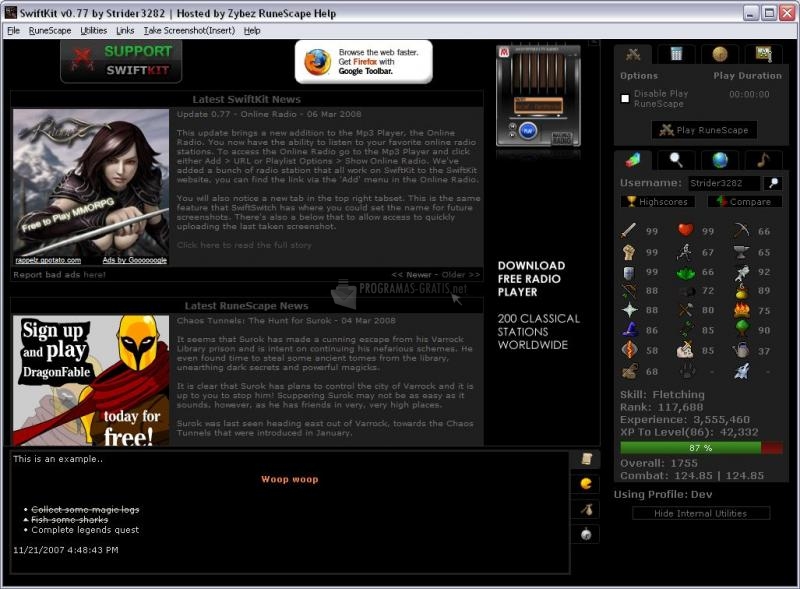This screenshot has width=800, height=589.
Task: Switch to the music note tab
Action: (763, 160)
